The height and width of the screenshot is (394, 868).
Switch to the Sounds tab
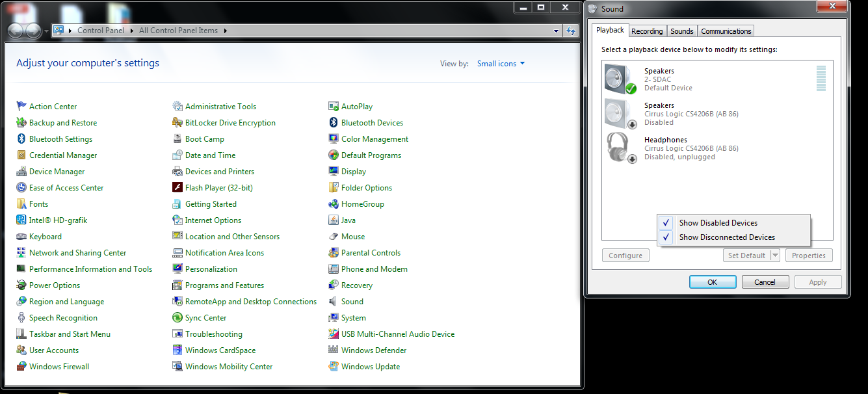[681, 31]
